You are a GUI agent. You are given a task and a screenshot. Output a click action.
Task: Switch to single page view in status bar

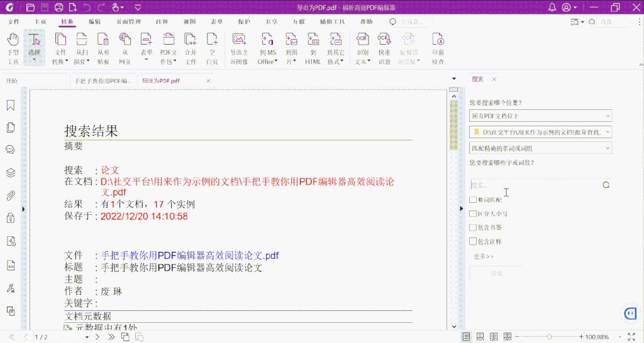click(466, 337)
